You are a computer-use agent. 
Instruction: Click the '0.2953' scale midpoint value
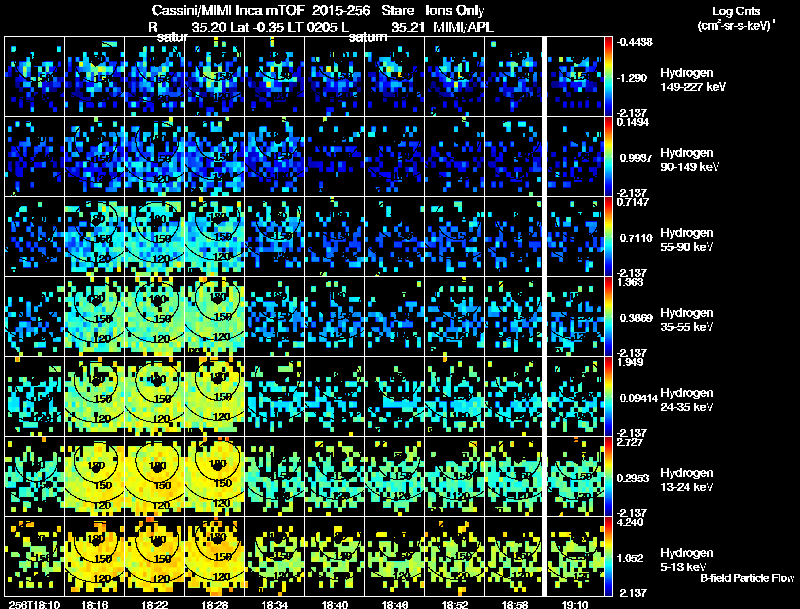[634, 478]
